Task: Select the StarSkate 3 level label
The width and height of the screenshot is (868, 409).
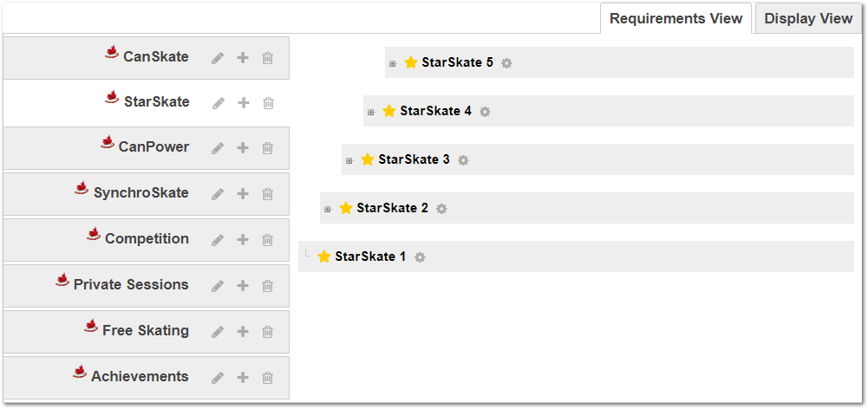Action: pos(414,159)
